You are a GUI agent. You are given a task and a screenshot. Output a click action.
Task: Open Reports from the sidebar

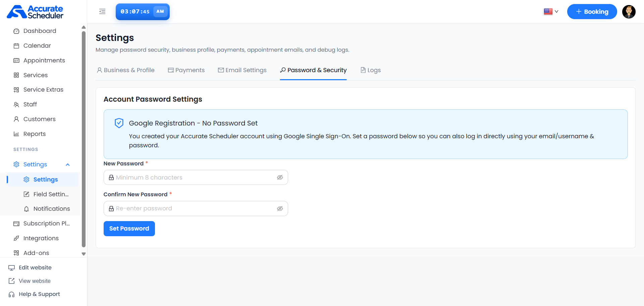pos(34,134)
